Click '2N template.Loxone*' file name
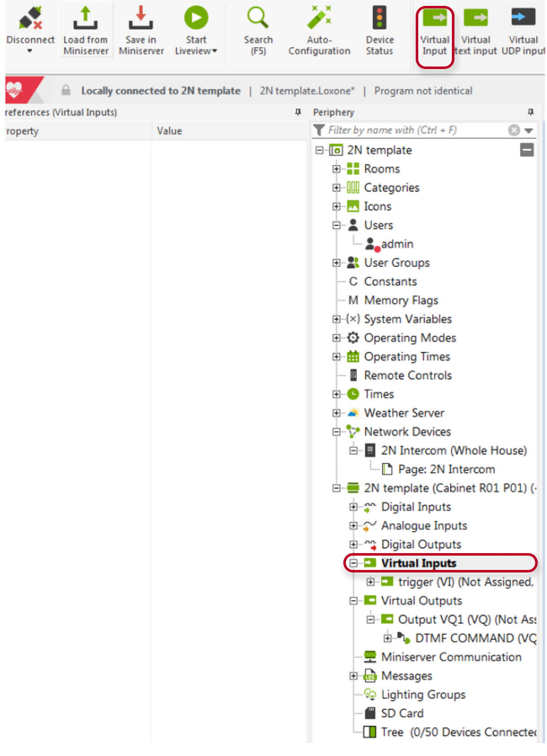The image size is (547, 756). tap(307, 91)
